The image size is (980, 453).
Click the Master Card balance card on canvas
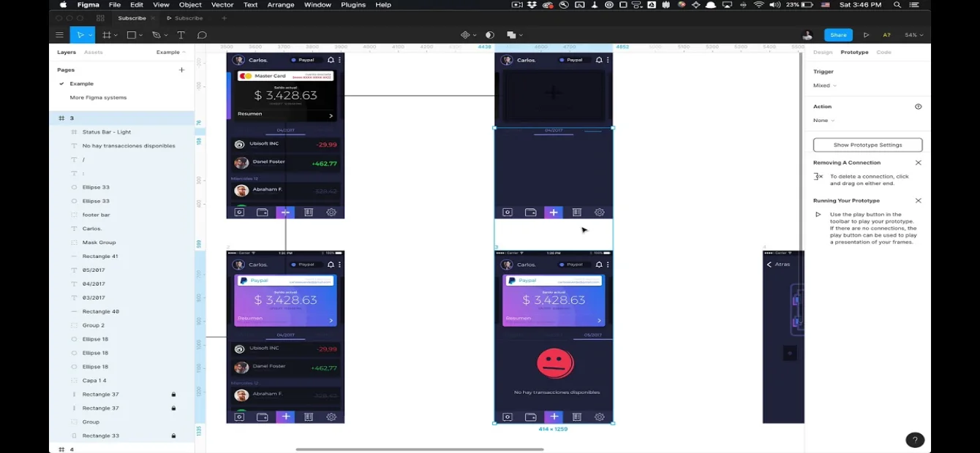coord(285,94)
